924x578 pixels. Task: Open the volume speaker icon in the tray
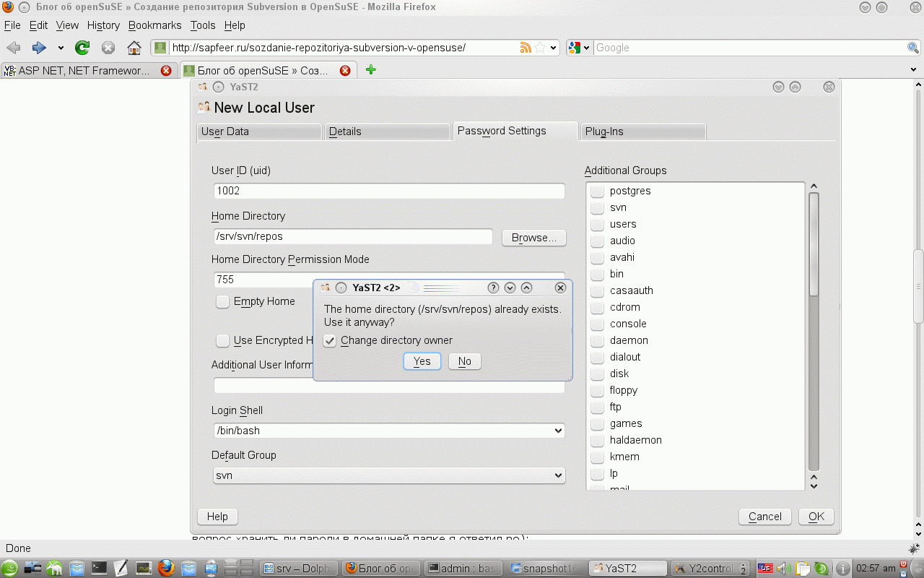(x=785, y=569)
